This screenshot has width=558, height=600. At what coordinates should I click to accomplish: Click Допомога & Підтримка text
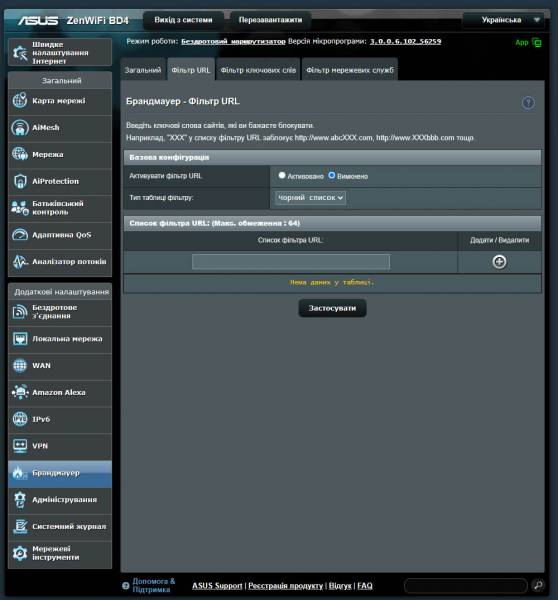(154, 585)
